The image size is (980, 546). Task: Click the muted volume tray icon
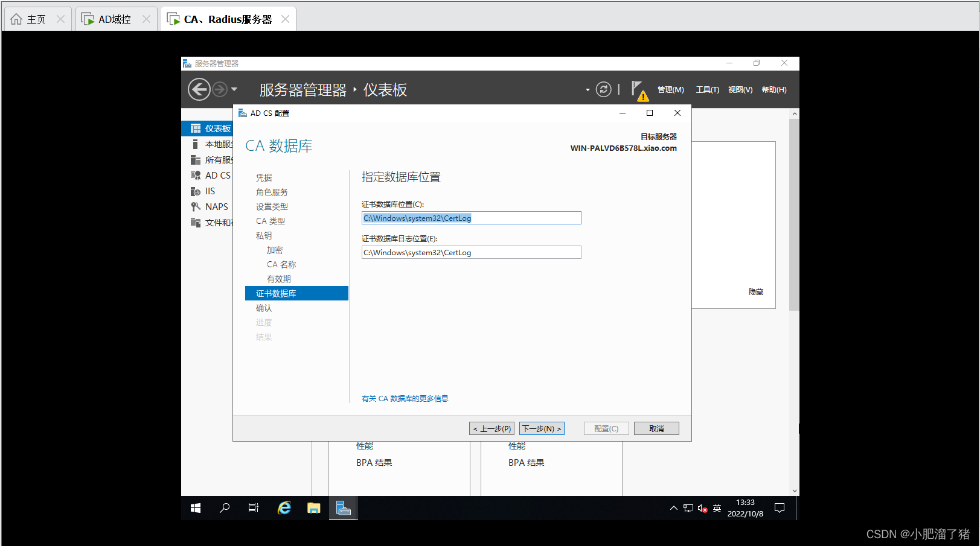click(x=702, y=508)
